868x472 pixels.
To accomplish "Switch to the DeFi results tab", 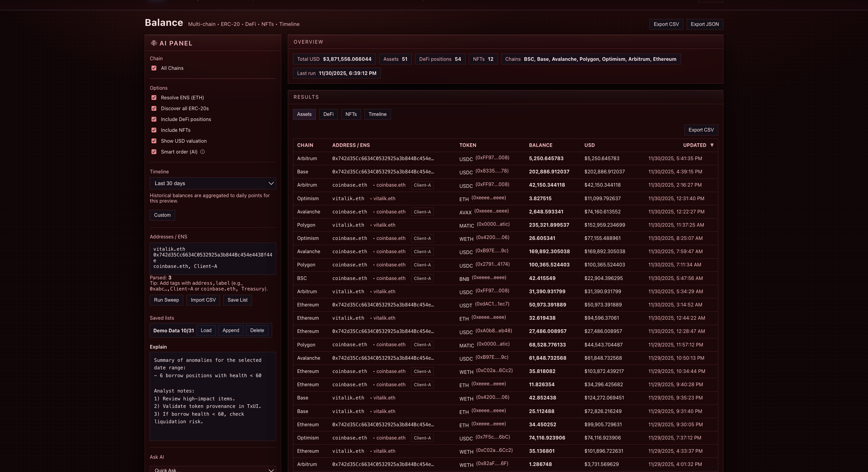I will point(328,114).
